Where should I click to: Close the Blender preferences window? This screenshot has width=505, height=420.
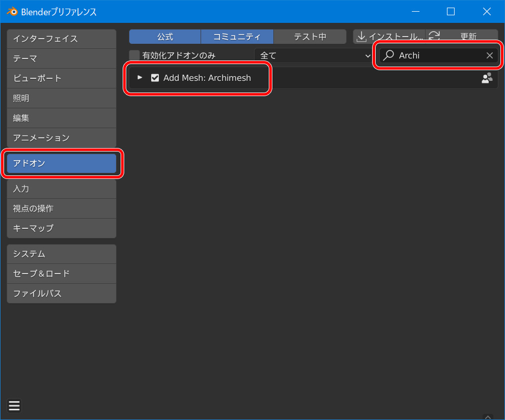tap(487, 12)
